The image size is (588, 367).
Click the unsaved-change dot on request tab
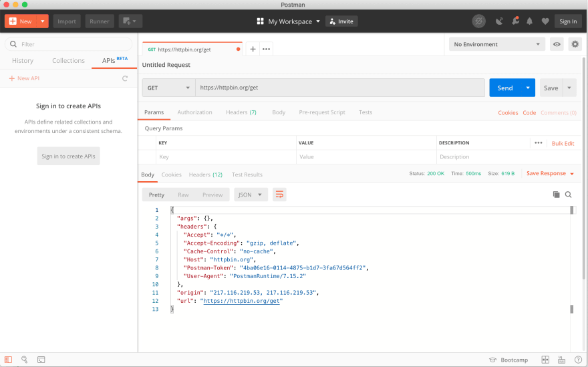tap(238, 49)
